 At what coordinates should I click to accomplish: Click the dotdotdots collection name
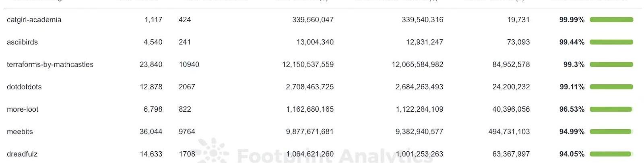pyautogui.click(x=24, y=87)
